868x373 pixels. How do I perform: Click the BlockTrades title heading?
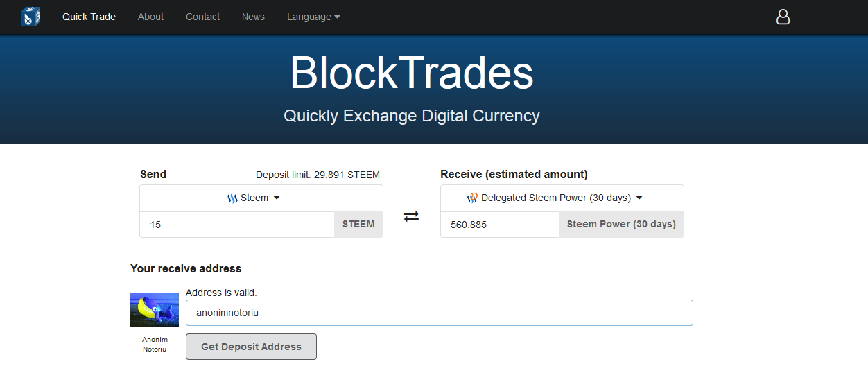pos(412,73)
